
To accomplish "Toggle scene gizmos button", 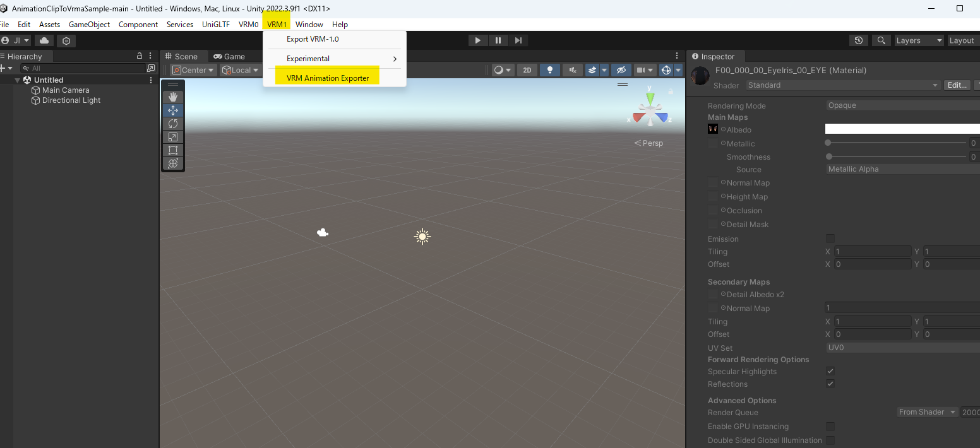I will (x=666, y=70).
